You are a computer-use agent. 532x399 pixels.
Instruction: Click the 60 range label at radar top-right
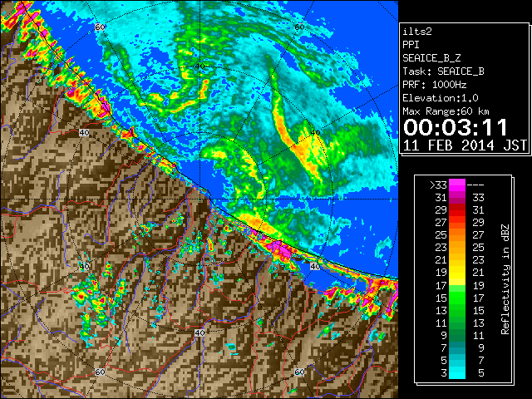299,27
